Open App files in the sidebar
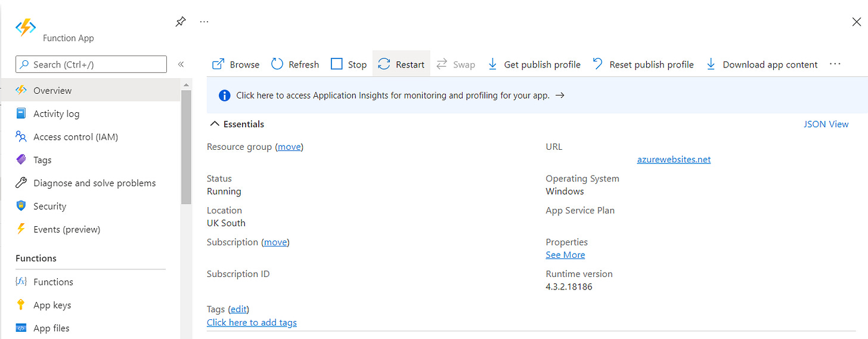 [x=90, y=328]
